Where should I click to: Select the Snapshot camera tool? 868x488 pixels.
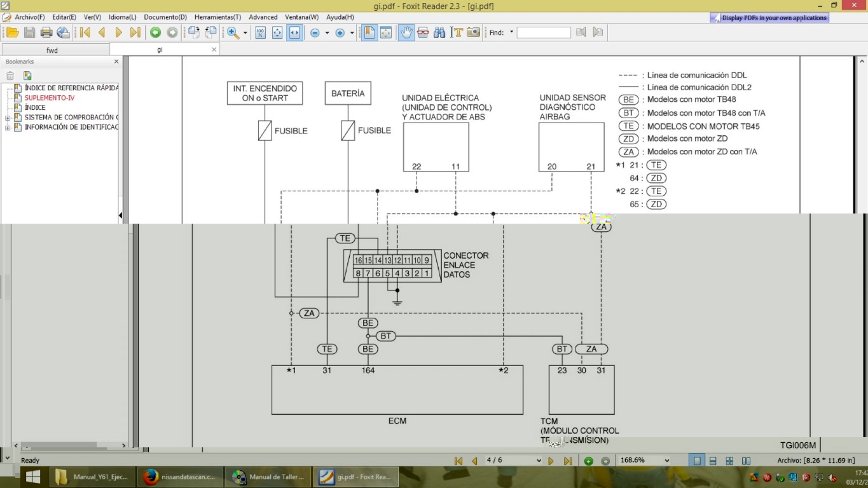click(473, 32)
